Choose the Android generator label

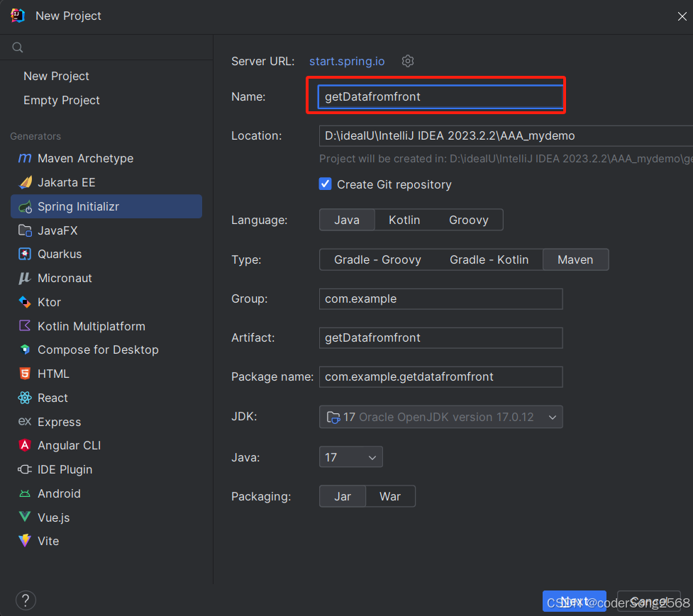(x=59, y=493)
